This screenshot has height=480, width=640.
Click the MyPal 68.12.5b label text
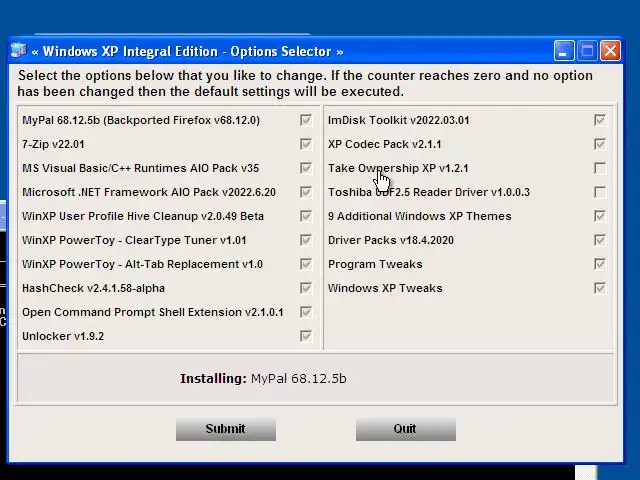pos(141,120)
